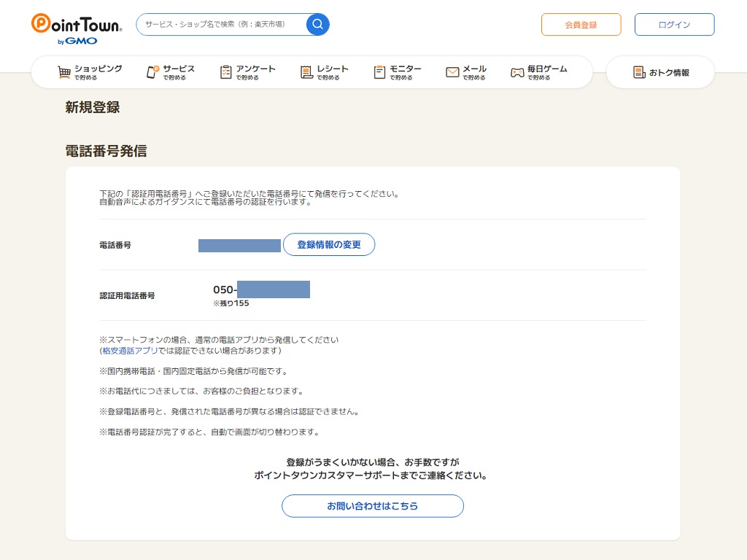Open the メール envelope icon
Screen dimensions: 747x560
click(452, 72)
